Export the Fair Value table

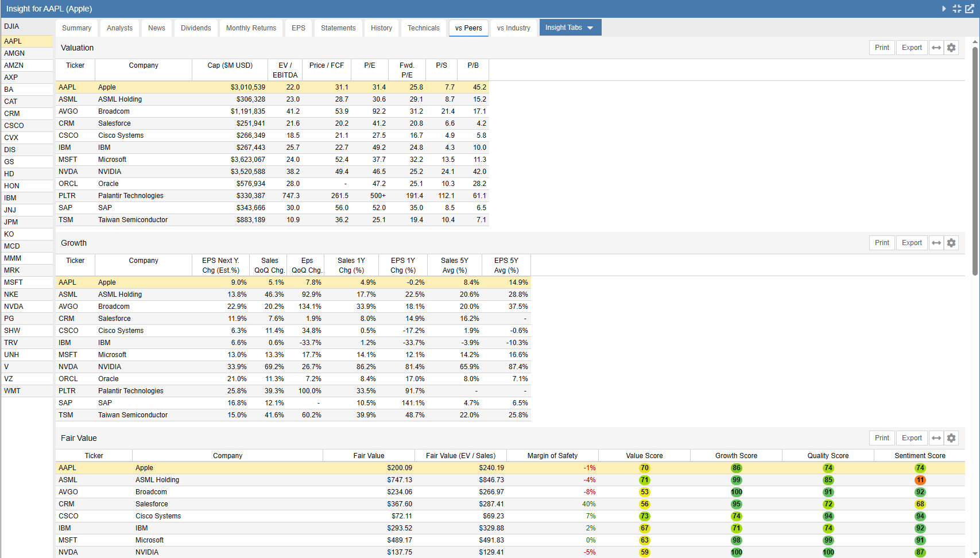pos(912,438)
